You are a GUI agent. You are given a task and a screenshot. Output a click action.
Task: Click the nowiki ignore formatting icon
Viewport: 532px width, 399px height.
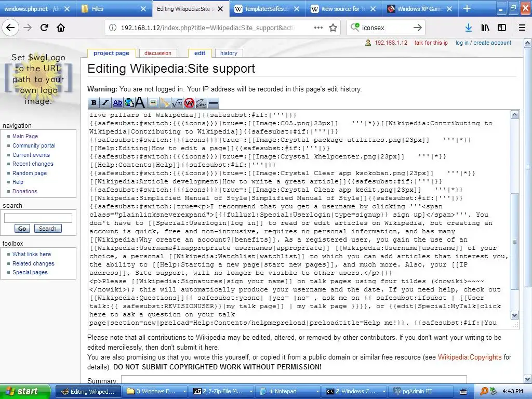coord(189,103)
